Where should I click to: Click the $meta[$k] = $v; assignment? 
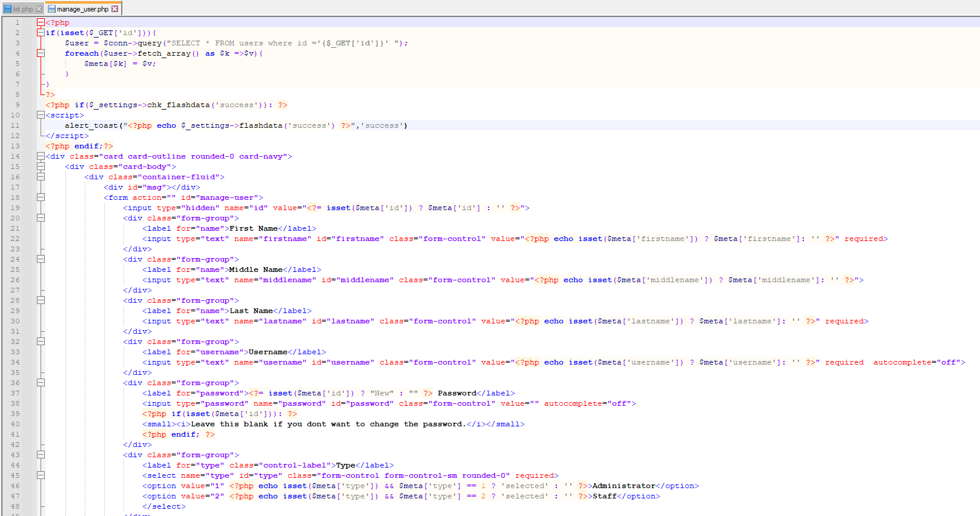(120, 64)
